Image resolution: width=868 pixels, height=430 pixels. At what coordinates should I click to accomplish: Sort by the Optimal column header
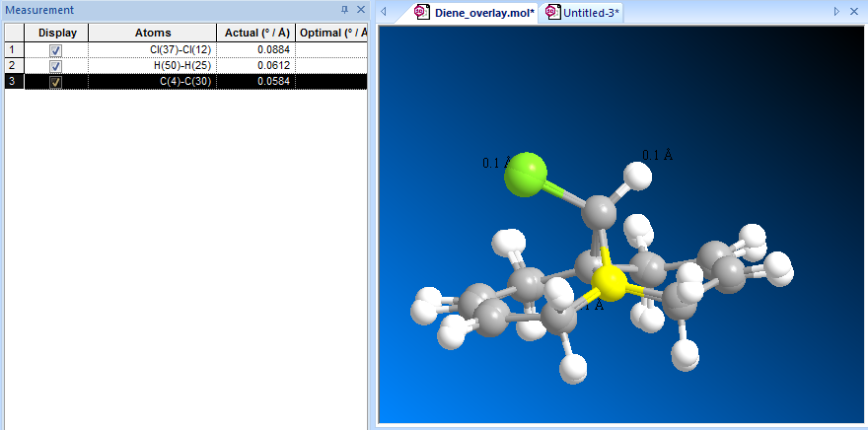pos(331,33)
